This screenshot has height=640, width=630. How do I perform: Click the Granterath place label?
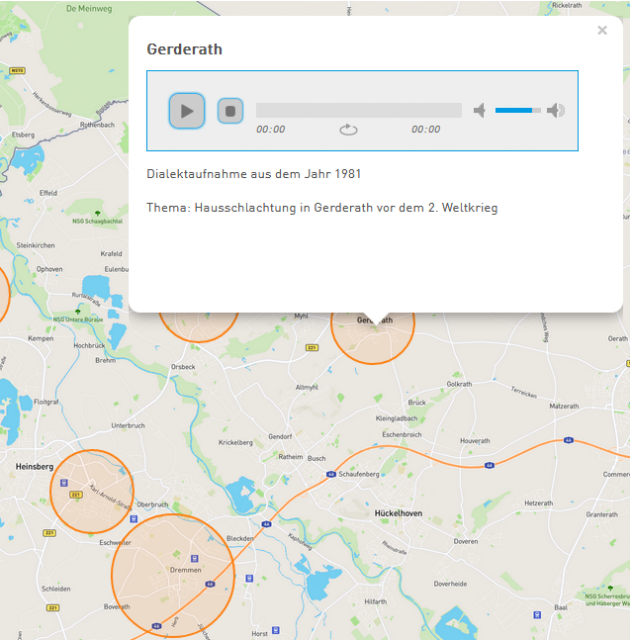pos(601,514)
